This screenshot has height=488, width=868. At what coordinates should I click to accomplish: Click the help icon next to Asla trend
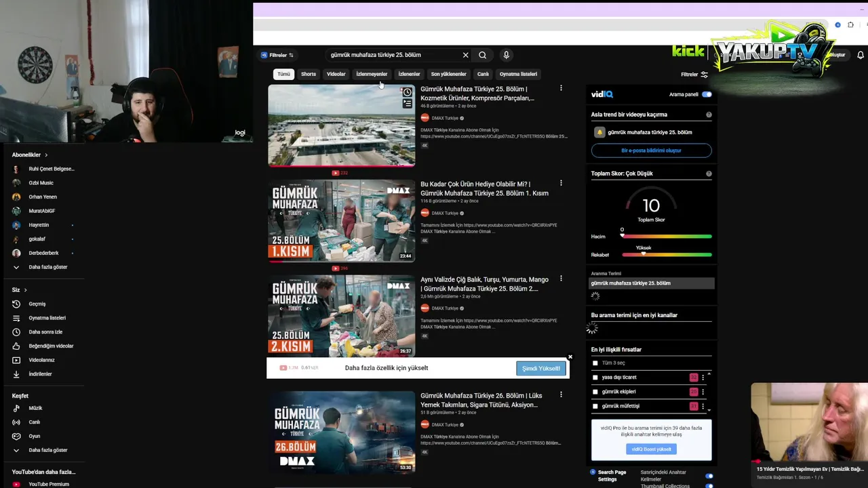(709, 115)
